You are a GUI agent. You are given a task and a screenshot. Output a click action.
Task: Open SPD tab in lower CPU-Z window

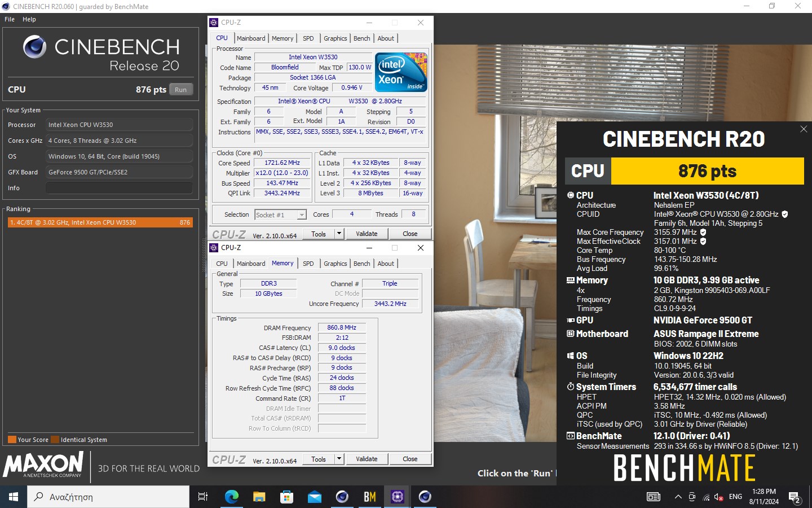coord(308,264)
